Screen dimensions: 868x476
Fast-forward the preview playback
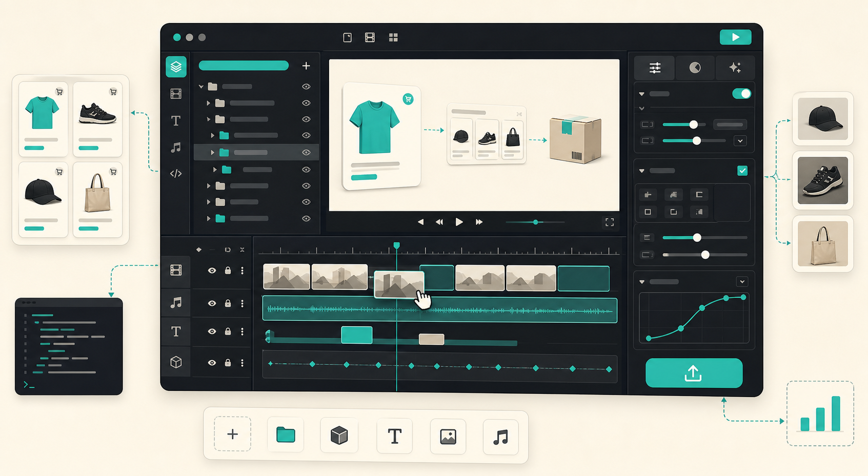coord(479,222)
